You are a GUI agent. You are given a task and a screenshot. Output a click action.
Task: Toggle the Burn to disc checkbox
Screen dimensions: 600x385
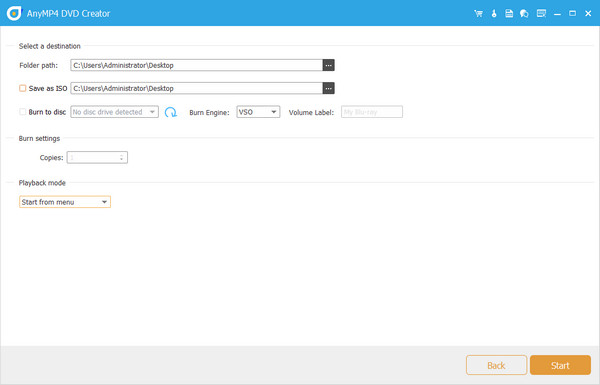(23, 112)
